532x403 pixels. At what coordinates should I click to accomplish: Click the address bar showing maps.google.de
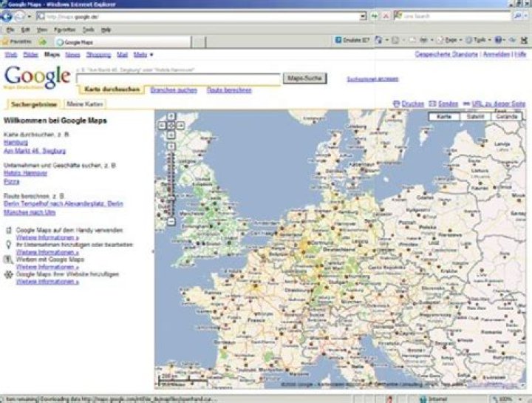click(x=199, y=16)
